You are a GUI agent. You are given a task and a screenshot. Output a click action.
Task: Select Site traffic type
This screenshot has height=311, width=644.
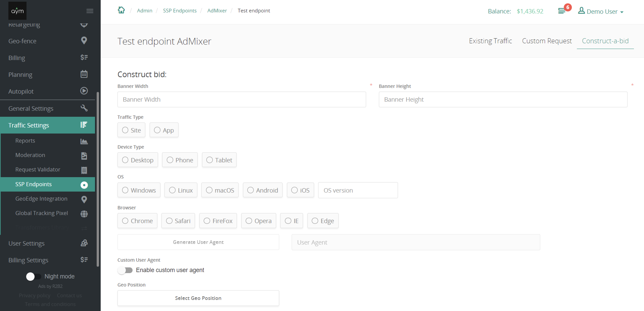131,130
